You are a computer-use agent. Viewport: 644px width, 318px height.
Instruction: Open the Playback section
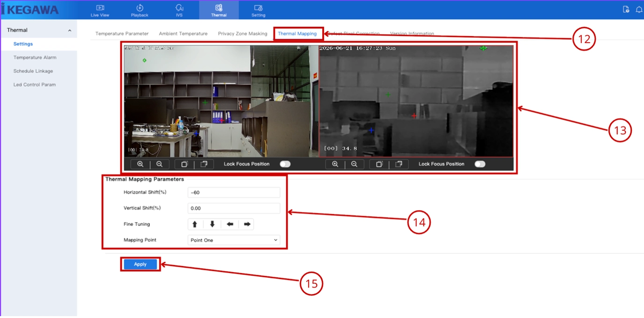click(x=140, y=10)
